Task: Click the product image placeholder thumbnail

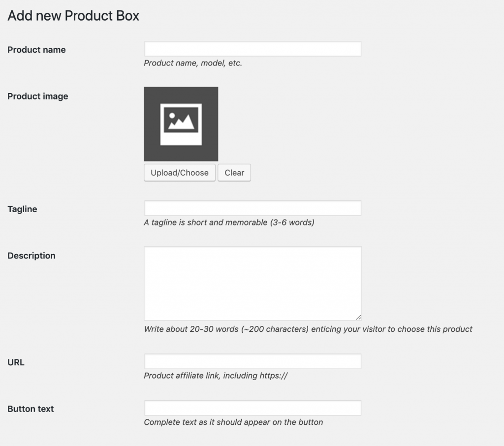Action: click(x=181, y=124)
